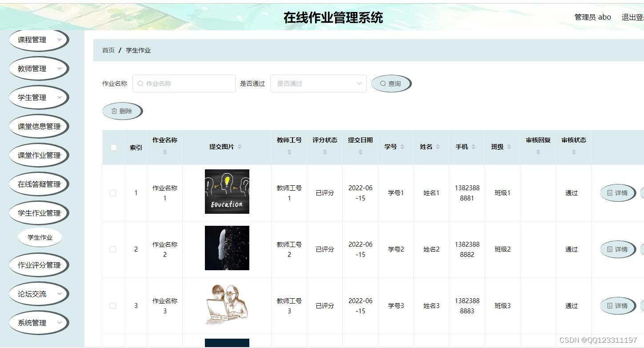Open 学生作业管理 in the sidebar
The width and height of the screenshot is (644, 348).
(39, 213)
